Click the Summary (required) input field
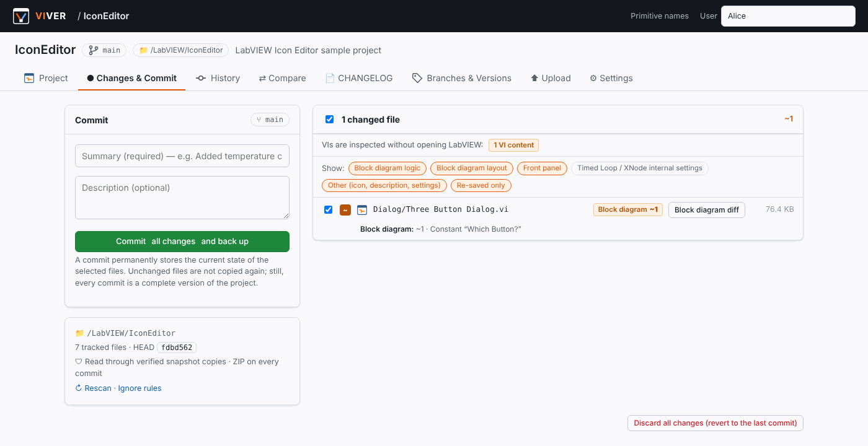Image resolution: width=868 pixels, height=446 pixels. pos(182,156)
